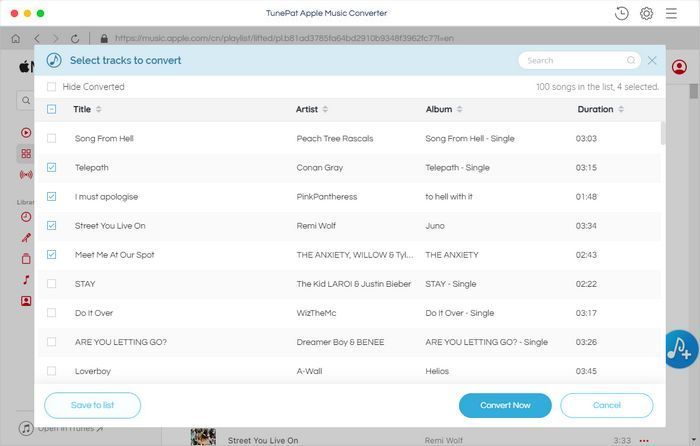Click artist Dreamer Boy & BENEE
Viewport: 700px width, 446px height.
[x=340, y=342]
